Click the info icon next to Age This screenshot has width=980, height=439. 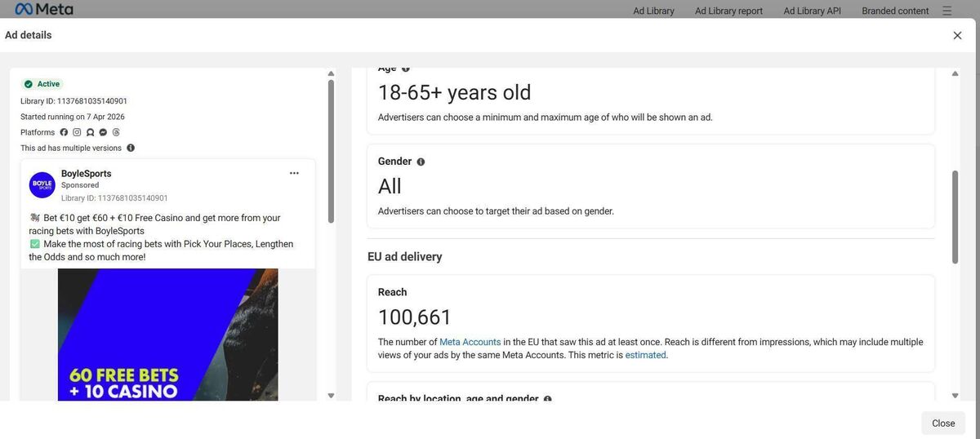[x=406, y=69]
